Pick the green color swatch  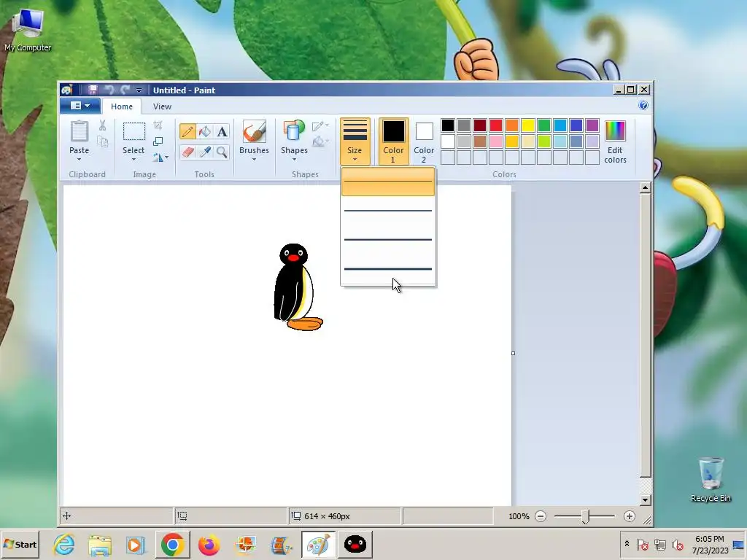click(544, 125)
